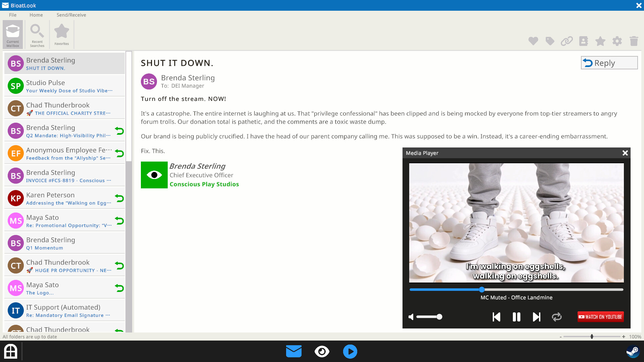The image size is (644, 362).
Task: Skip to next track
Action: pos(536,317)
